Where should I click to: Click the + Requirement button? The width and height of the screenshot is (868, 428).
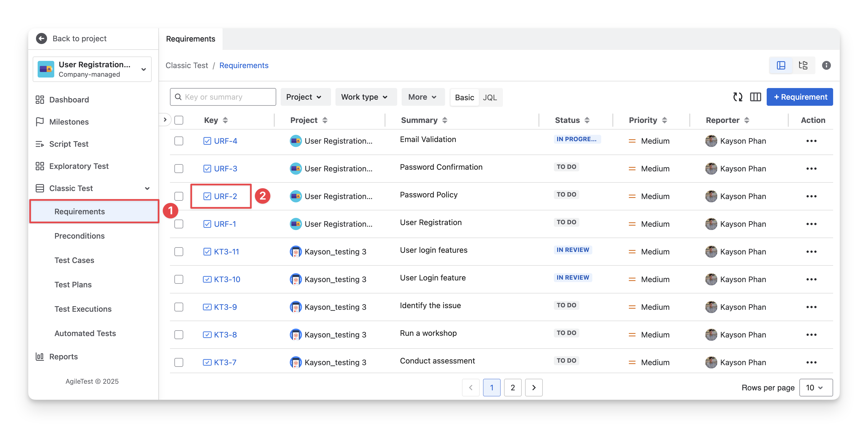coord(800,97)
